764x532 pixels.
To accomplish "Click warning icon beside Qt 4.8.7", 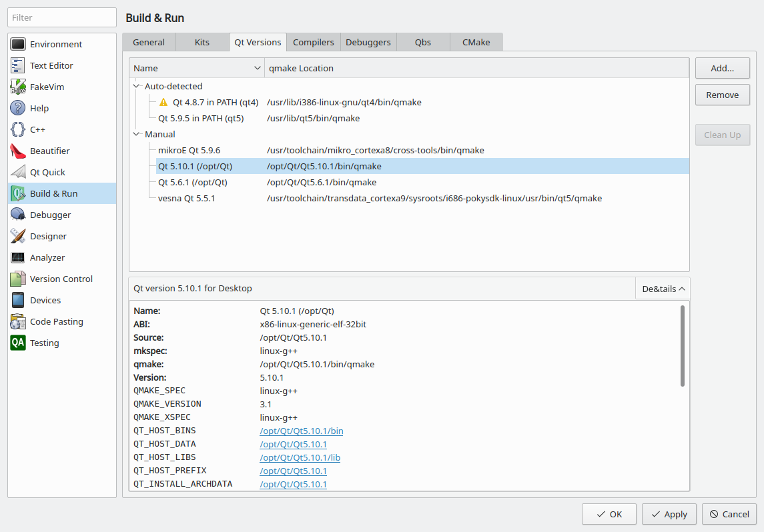I will click(163, 103).
